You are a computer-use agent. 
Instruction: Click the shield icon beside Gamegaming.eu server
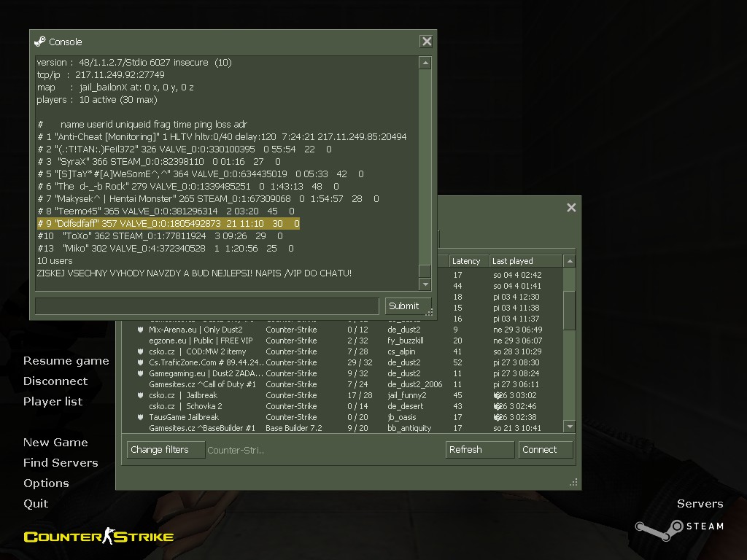[x=141, y=373]
